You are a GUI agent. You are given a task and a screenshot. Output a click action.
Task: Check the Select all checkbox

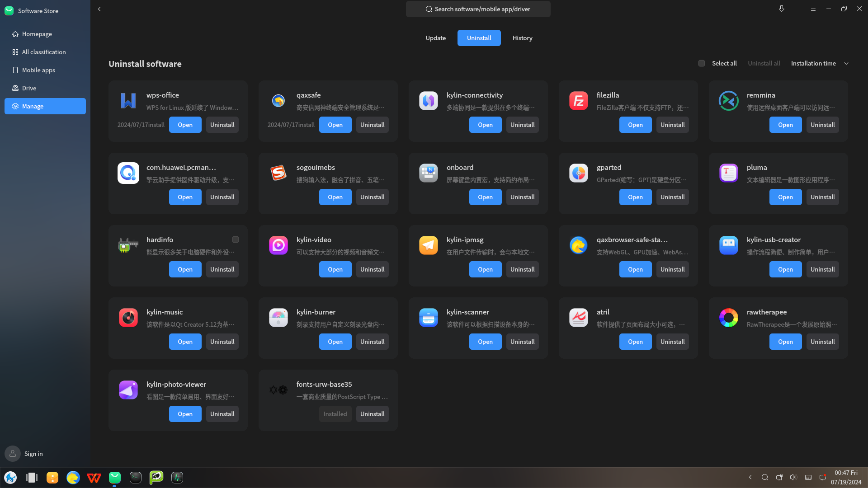(702, 63)
